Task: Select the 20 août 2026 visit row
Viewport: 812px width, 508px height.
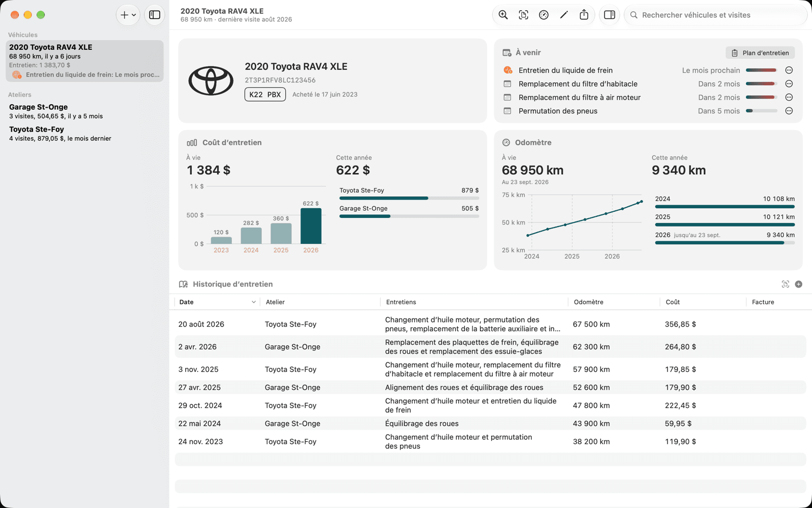Action: click(490, 324)
